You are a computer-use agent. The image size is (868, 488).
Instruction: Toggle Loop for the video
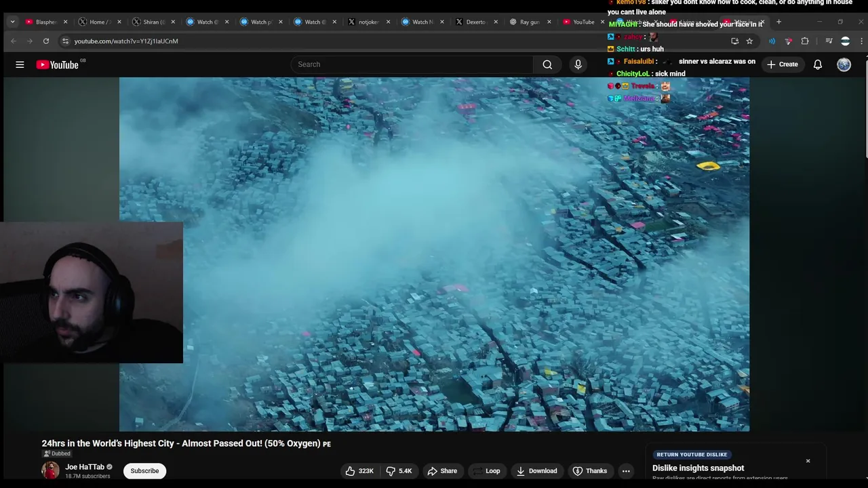(x=486, y=471)
